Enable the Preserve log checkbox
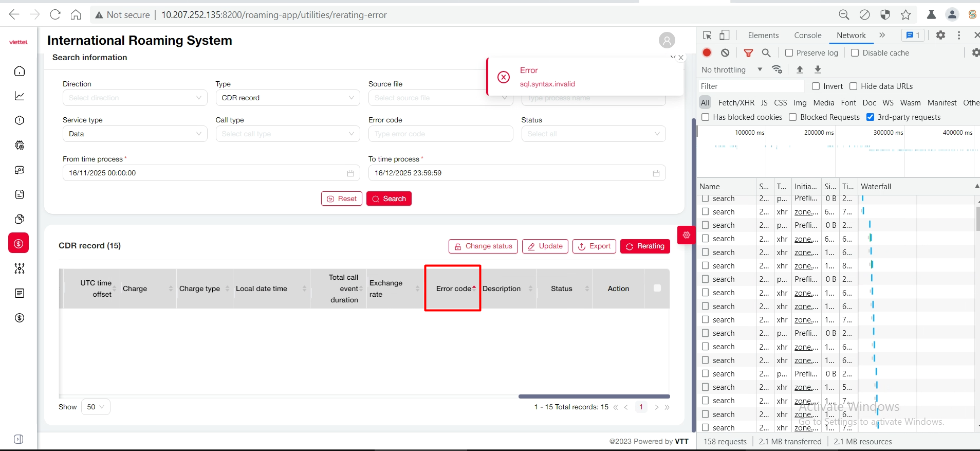 [x=789, y=52]
